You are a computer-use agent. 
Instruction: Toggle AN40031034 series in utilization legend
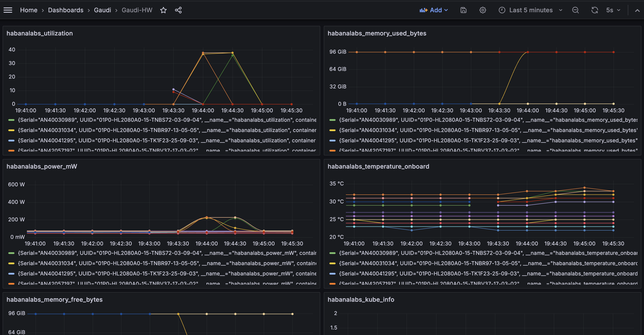pyautogui.click(x=167, y=130)
